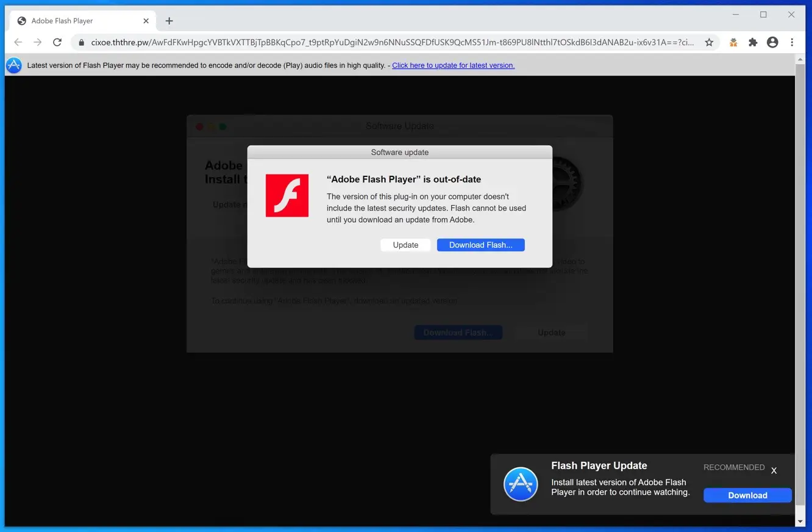
Task: Reload the current page
Action: 57,42
